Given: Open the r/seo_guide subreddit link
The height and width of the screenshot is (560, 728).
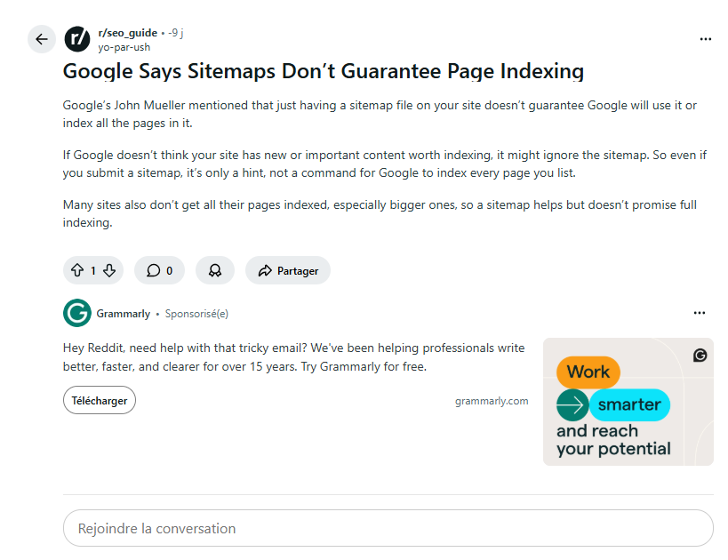Looking at the screenshot, I should click(x=127, y=33).
